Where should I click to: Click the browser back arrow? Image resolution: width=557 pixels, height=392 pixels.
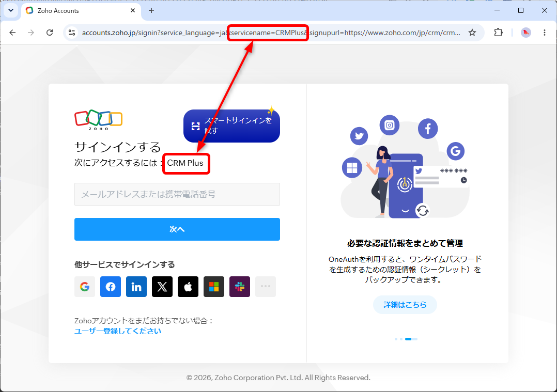(13, 33)
